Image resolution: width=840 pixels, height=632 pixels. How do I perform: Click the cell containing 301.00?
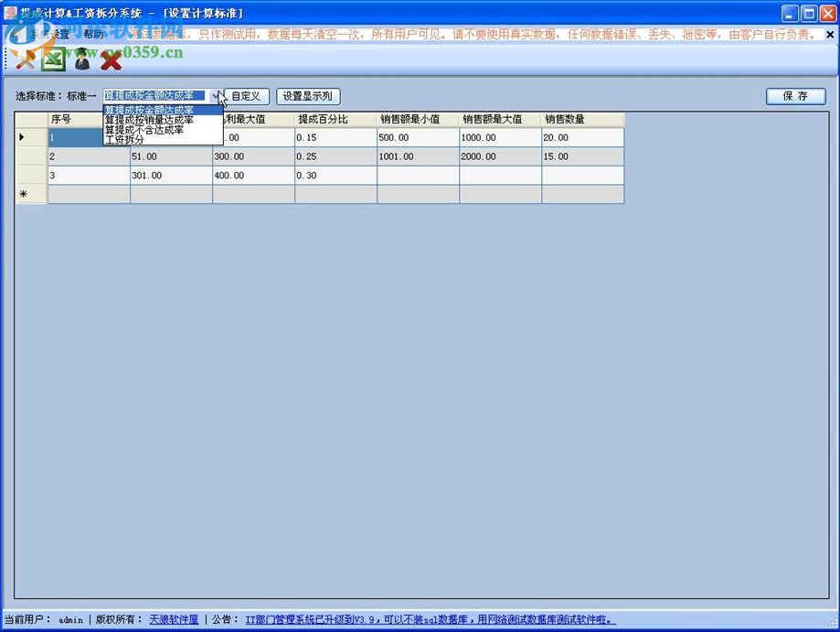click(172, 176)
